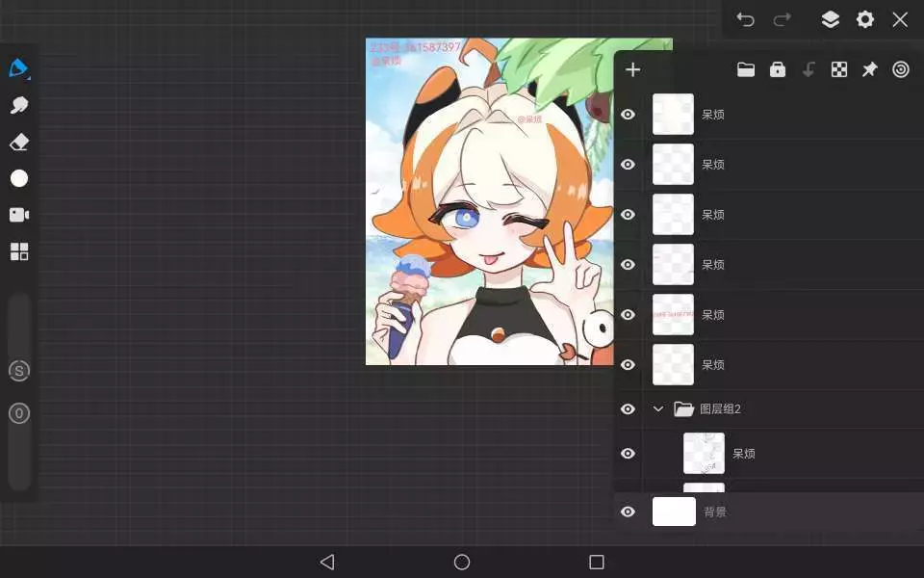Adjust the slider above the S button
The image size is (924, 578).
click(19, 325)
